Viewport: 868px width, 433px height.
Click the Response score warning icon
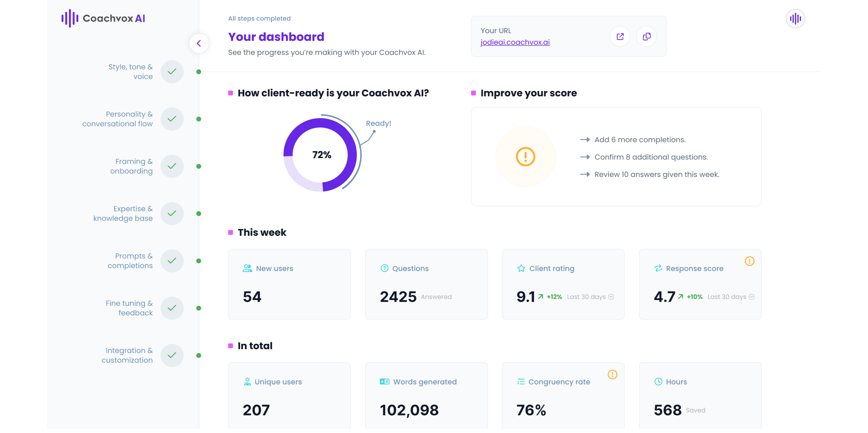click(749, 261)
